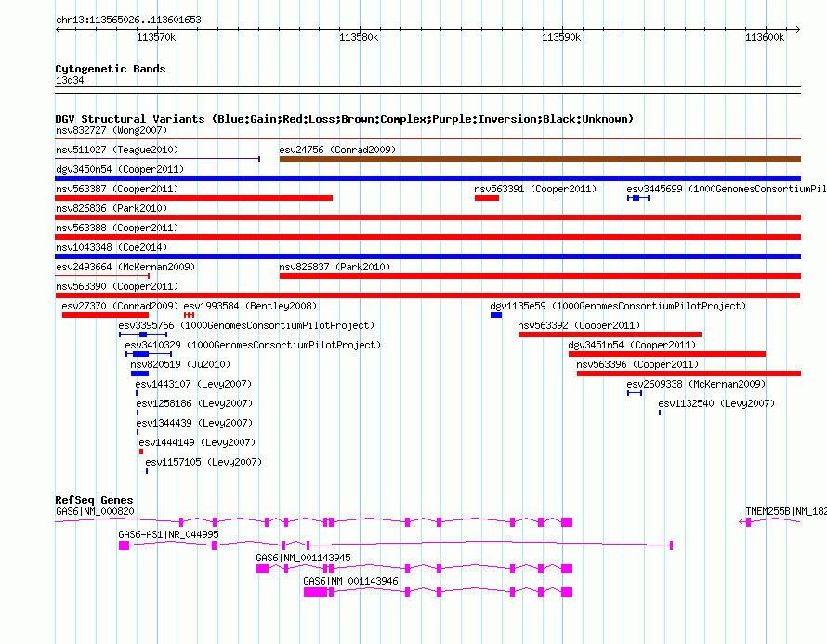Viewport: 827px width, 644px height.
Task: Click the esv1132540 (Levy2007) label
Action: click(x=716, y=403)
